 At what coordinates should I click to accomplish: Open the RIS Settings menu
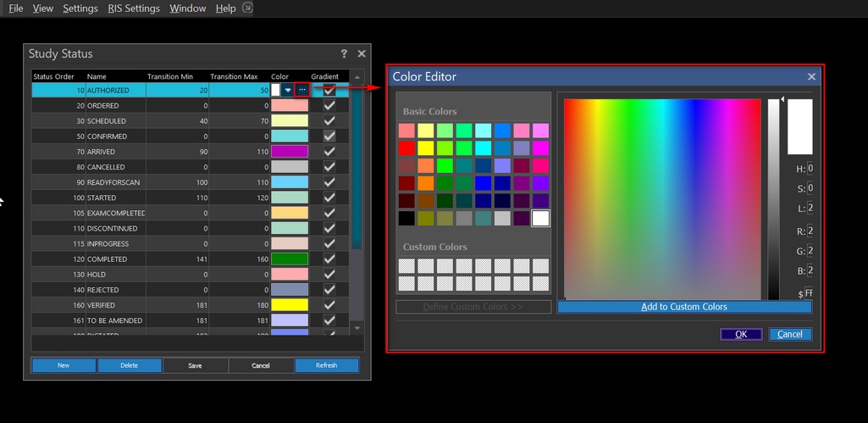[134, 8]
